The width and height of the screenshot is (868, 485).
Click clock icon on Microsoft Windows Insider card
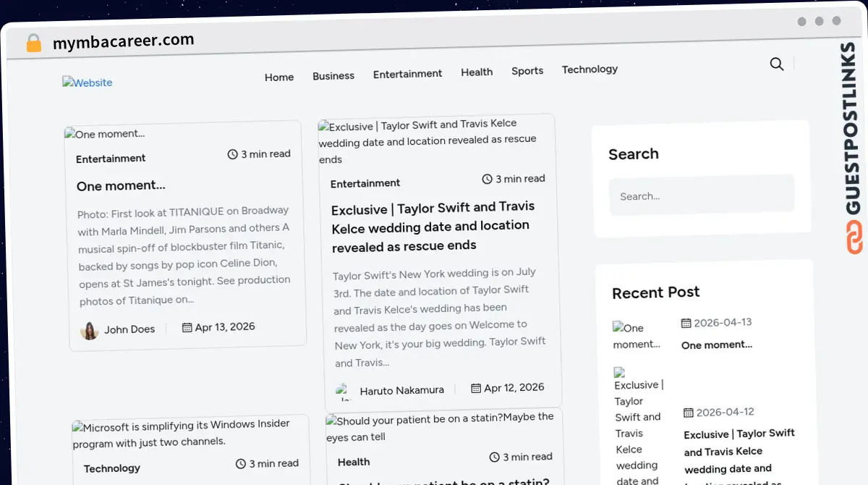(241, 464)
